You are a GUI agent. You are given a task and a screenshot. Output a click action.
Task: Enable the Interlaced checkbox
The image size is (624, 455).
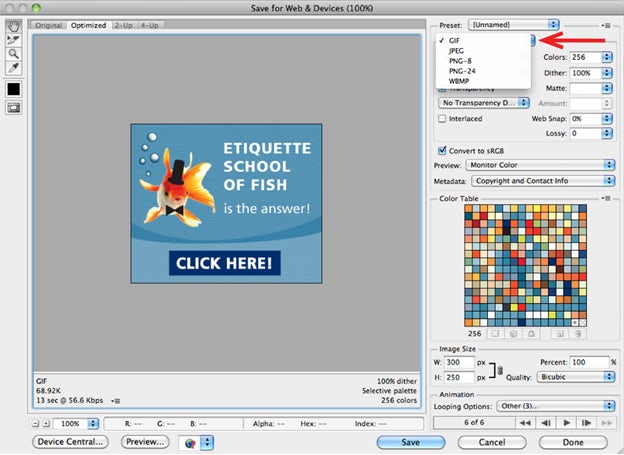tap(443, 118)
